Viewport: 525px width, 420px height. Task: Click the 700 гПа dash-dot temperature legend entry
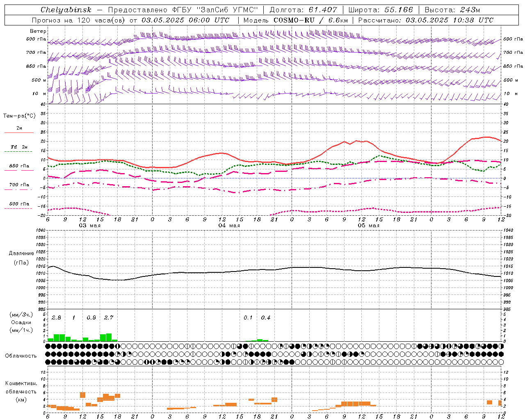click(19, 185)
